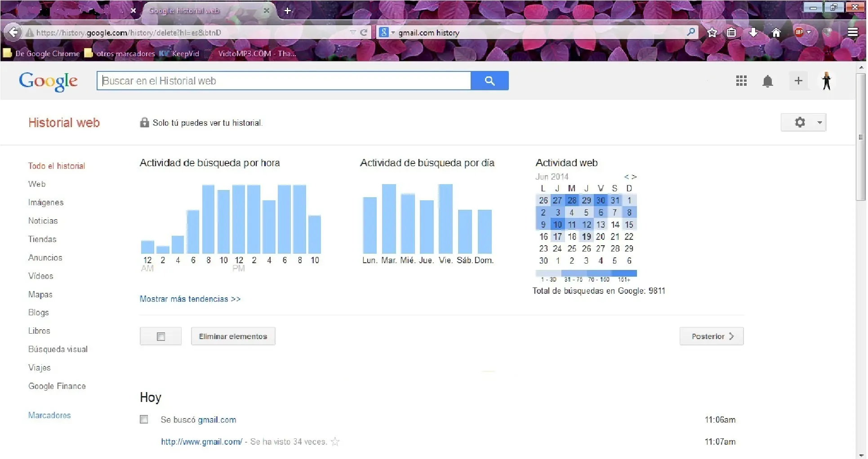Open the account profile picture
868x459 pixels.
[826, 81]
